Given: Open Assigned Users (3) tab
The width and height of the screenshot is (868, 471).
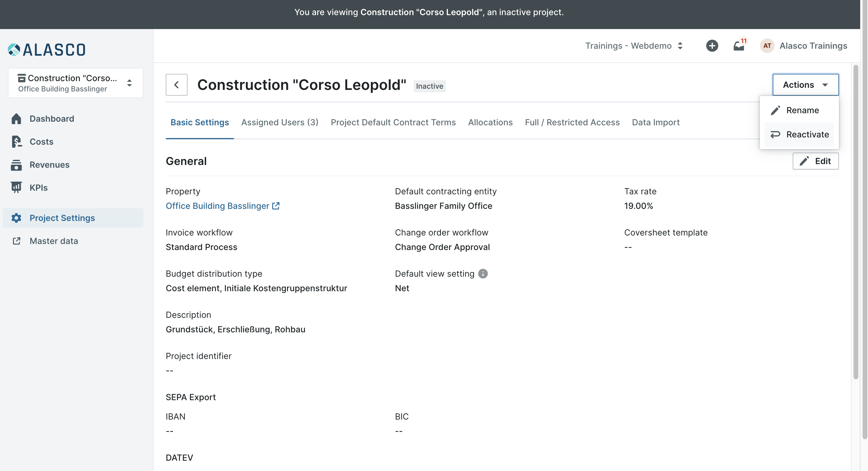Looking at the screenshot, I should click(280, 122).
